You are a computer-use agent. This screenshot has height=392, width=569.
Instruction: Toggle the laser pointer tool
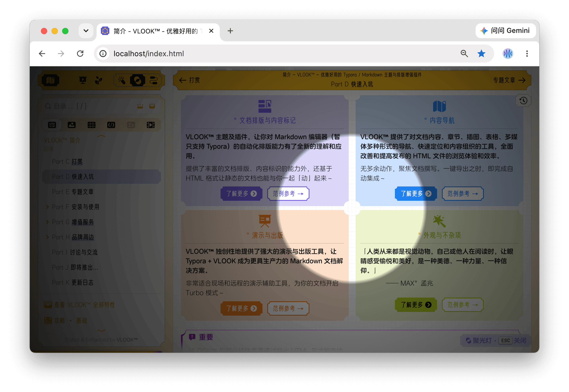point(122,80)
